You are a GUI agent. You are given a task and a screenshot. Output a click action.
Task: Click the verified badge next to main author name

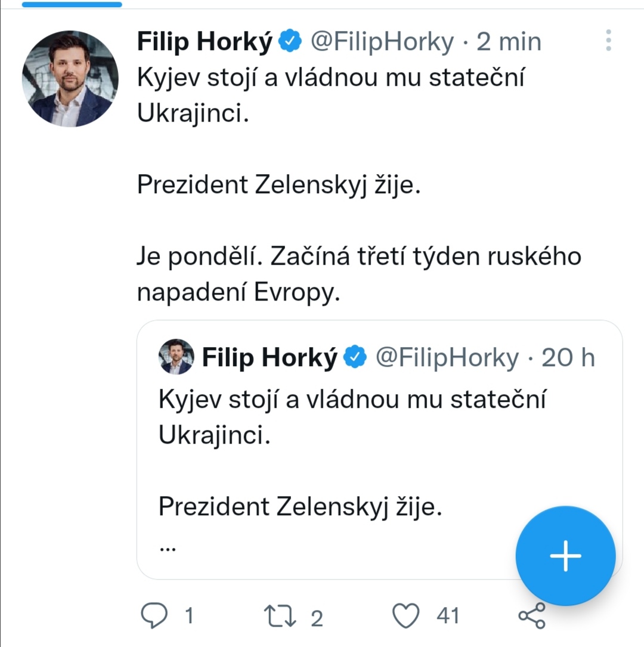(291, 42)
